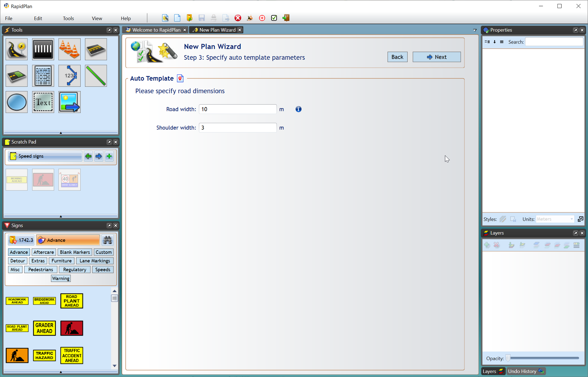The height and width of the screenshot is (377, 588).
Task: Select the GRADER AHEAD sign thumbnail
Action: pyautogui.click(x=44, y=328)
